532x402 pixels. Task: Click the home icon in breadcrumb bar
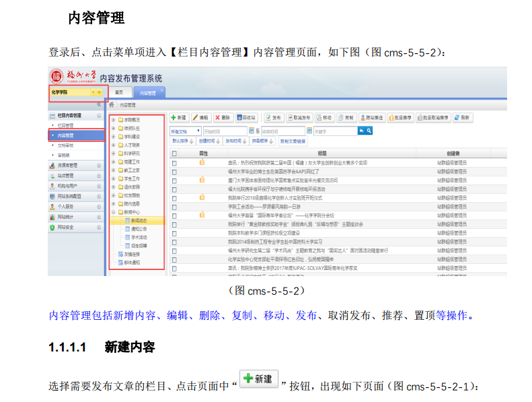pyautogui.click(x=112, y=105)
